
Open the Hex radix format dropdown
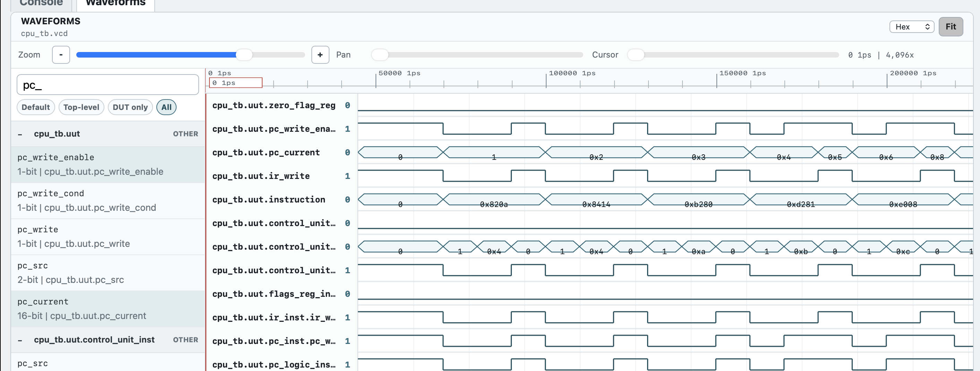(x=912, y=27)
